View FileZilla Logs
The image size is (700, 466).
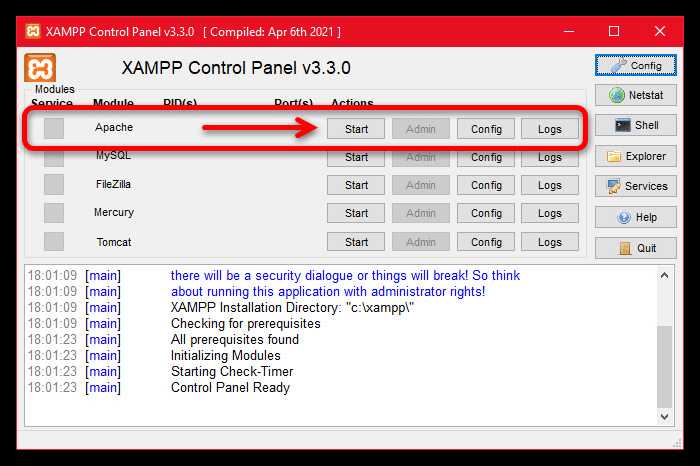550,185
